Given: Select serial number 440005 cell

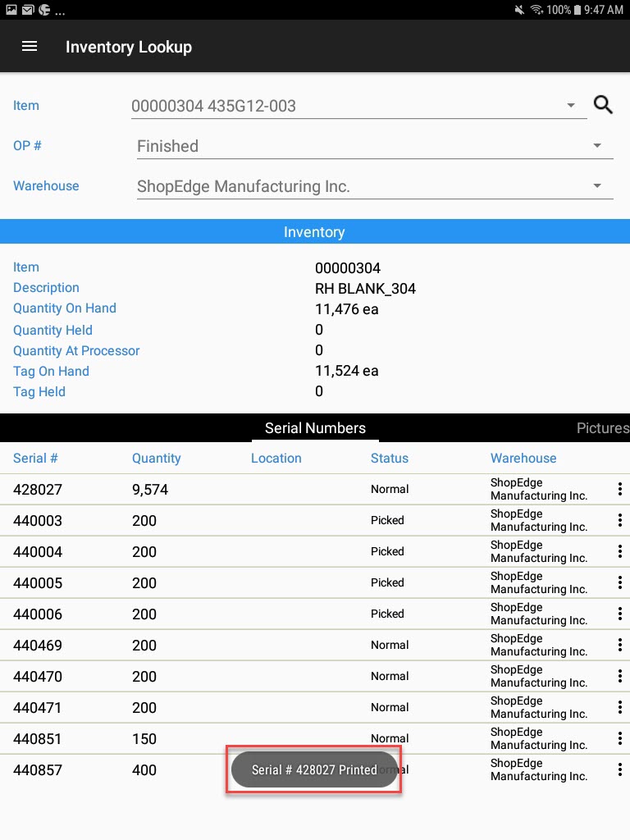Looking at the screenshot, I should coord(38,582).
